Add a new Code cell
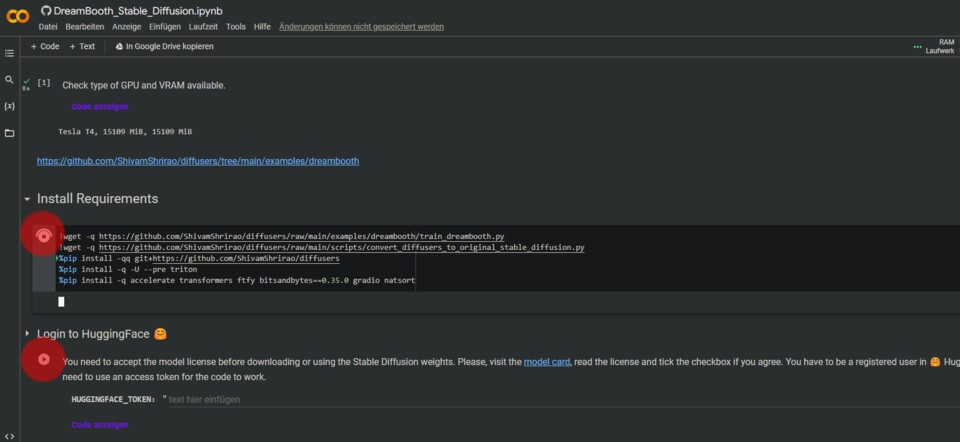The height and width of the screenshot is (442, 960). [x=45, y=46]
